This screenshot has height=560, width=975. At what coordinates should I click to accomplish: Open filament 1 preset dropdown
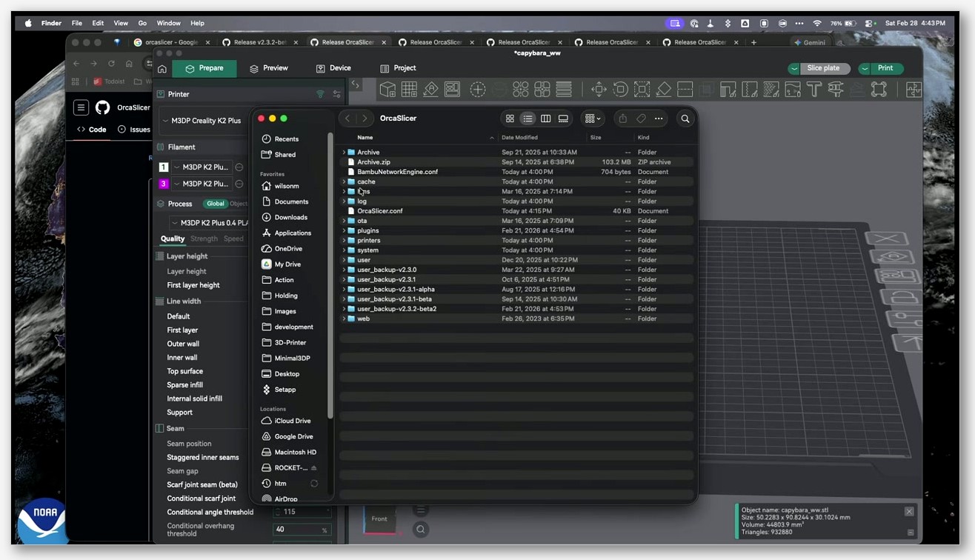pos(202,167)
